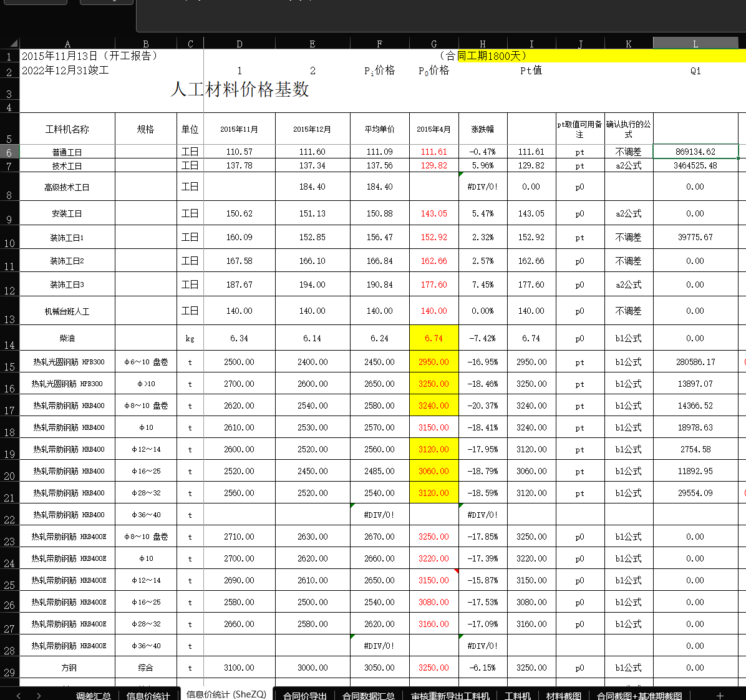Click the 2015年4月 header cell
746x700 pixels.
point(434,129)
